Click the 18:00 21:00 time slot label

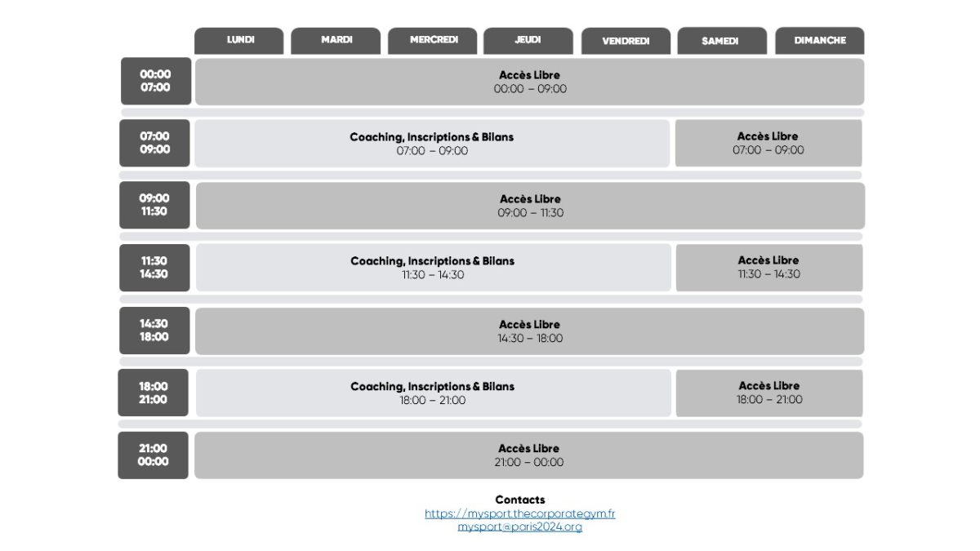click(x=154, y=393)
